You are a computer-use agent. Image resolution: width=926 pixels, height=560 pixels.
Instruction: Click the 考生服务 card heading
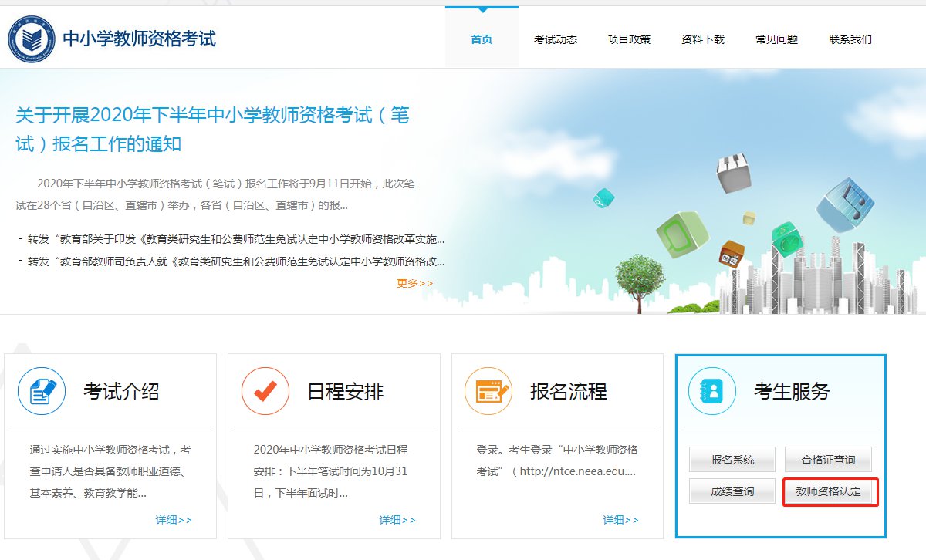point(792,392)
